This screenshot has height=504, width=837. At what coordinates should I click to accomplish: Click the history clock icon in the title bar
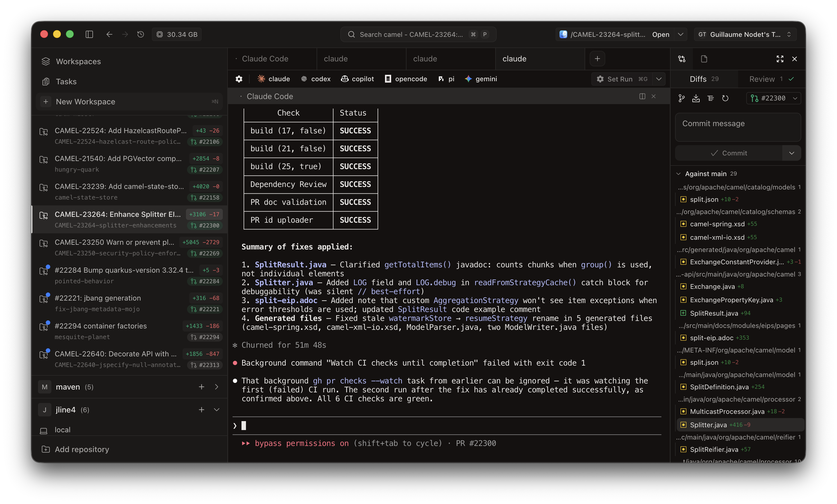141,34
